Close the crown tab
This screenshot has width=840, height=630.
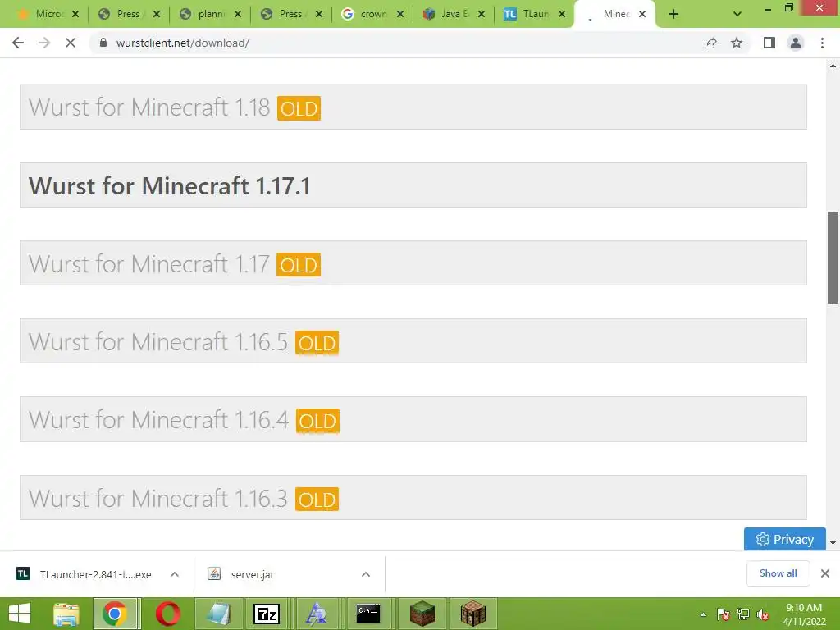click(x=400, y=15)
